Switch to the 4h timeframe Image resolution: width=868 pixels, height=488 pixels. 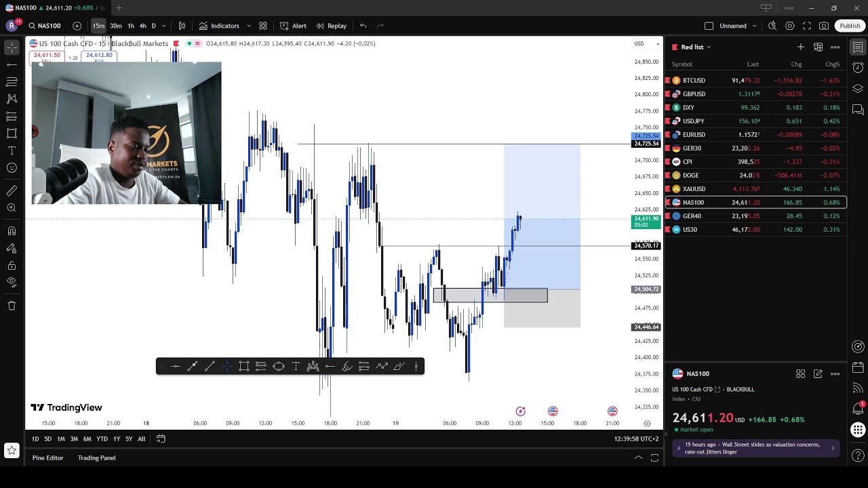142,26
